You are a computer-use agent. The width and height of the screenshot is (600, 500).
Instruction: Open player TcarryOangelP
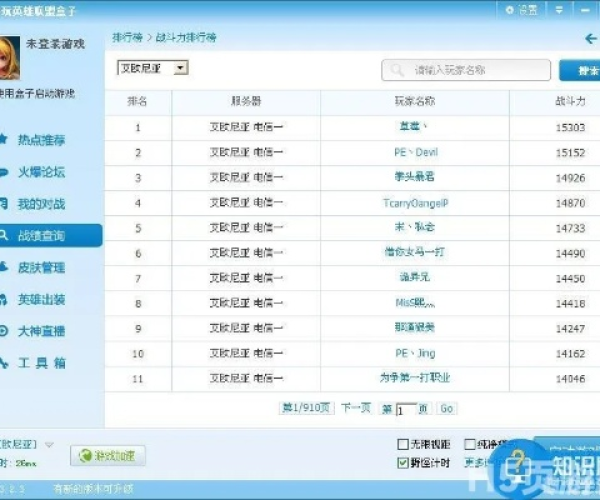(416, 203)
